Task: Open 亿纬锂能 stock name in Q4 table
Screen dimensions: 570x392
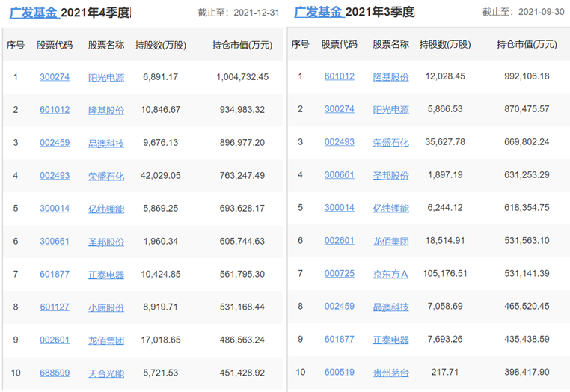Action: 106,209
